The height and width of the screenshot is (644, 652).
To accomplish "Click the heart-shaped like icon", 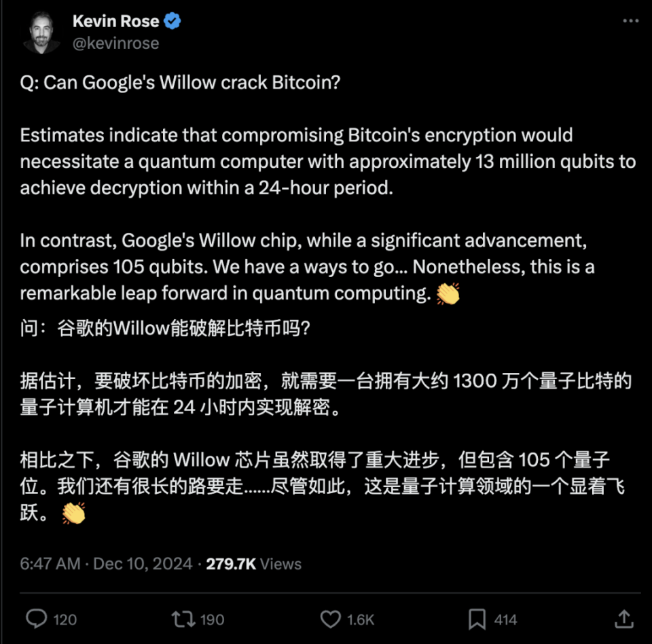I will point(330,620).
